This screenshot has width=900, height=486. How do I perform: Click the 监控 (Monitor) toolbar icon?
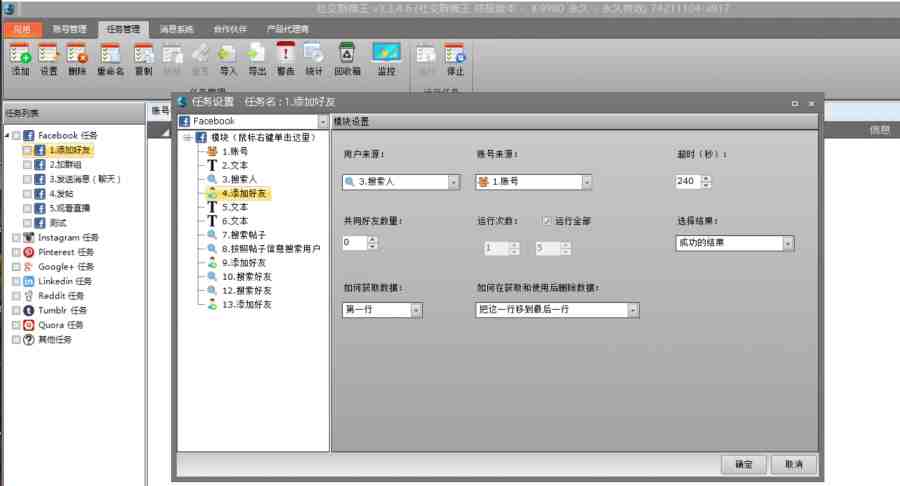coord(386,58)
